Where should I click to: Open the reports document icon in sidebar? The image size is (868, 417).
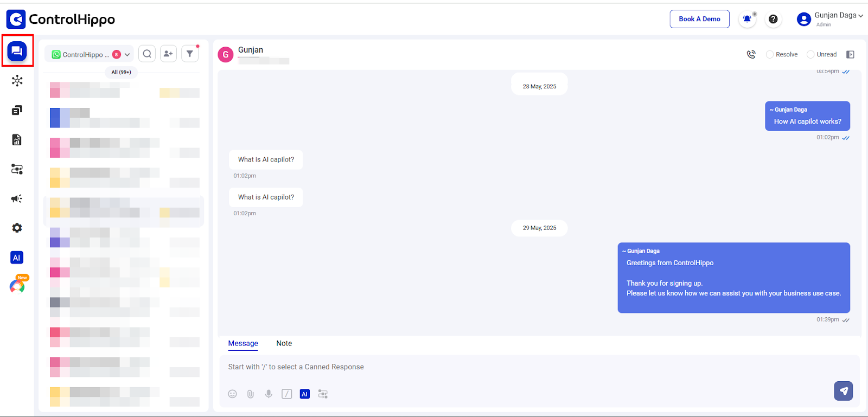17,140
